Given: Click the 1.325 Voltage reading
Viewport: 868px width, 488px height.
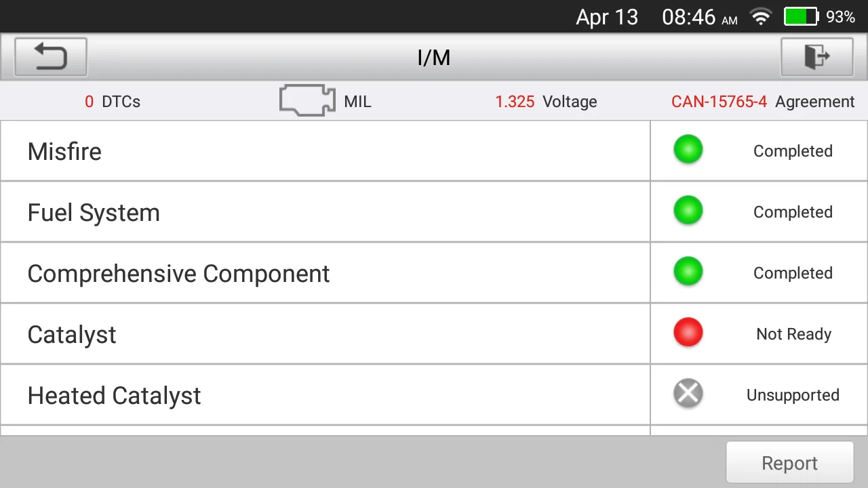Looking at the screenshot, I should click(x=546, y=102).
